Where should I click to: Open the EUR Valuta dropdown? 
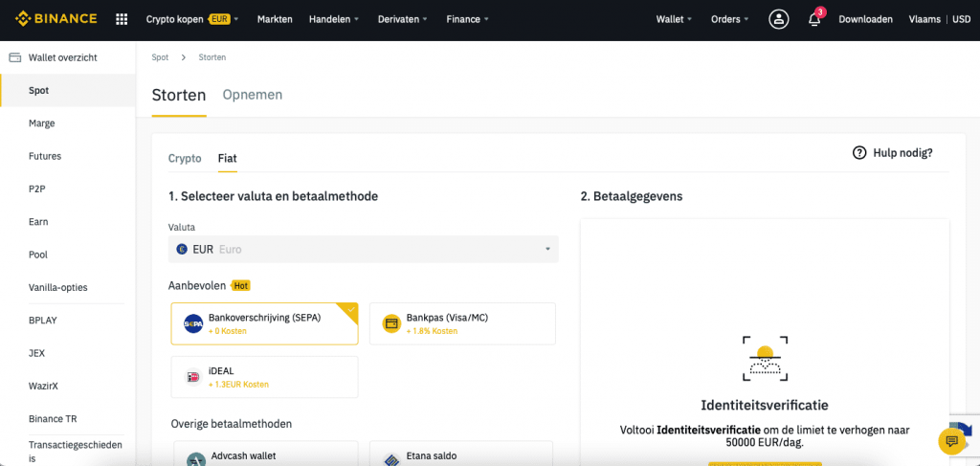pos(363,249)
